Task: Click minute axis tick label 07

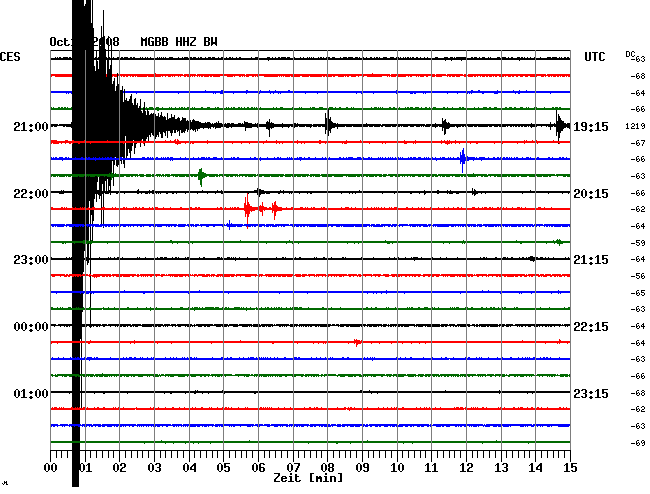Action: point(293,468)
